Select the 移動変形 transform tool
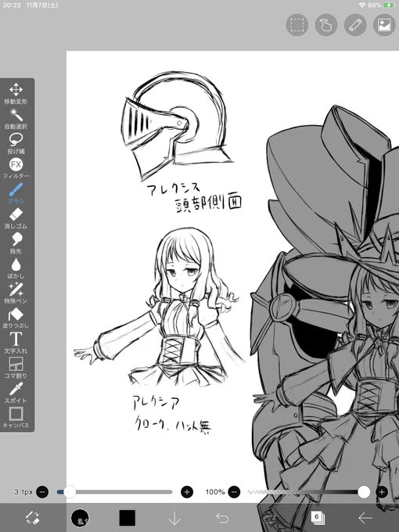The height and width of the screenshot is (532, 399). click(16, 93)
